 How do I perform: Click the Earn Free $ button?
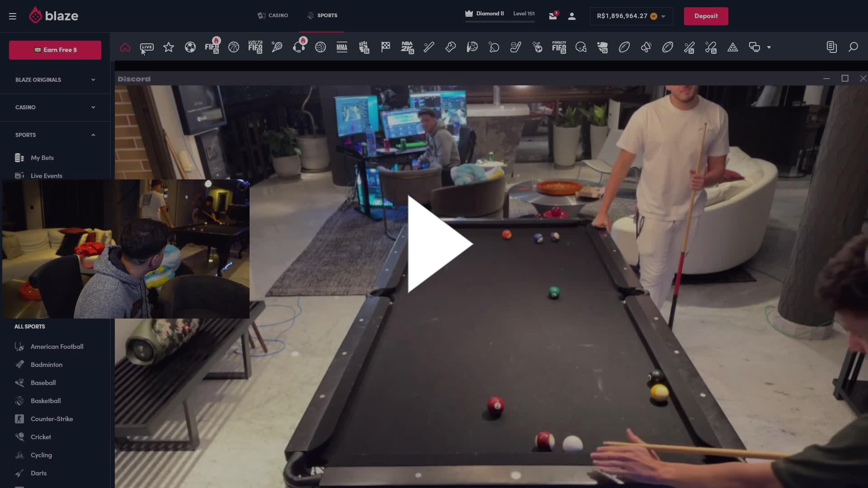(x=55, y=50)
